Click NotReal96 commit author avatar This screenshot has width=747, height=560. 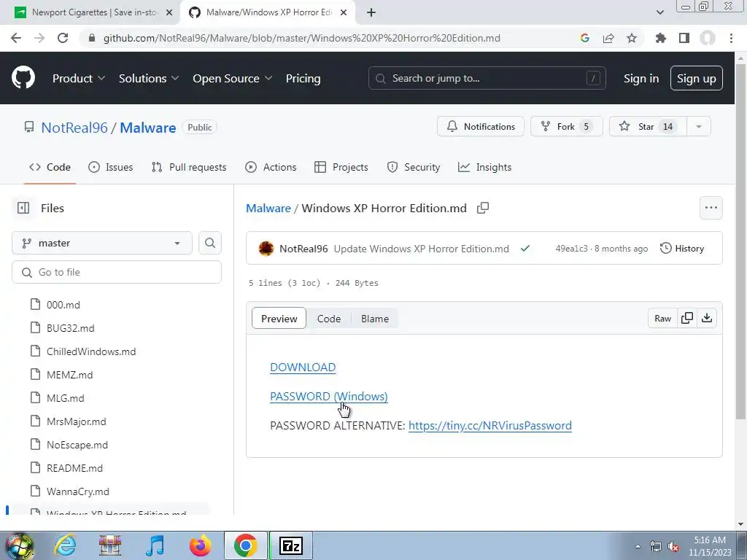tap(266, 249)
